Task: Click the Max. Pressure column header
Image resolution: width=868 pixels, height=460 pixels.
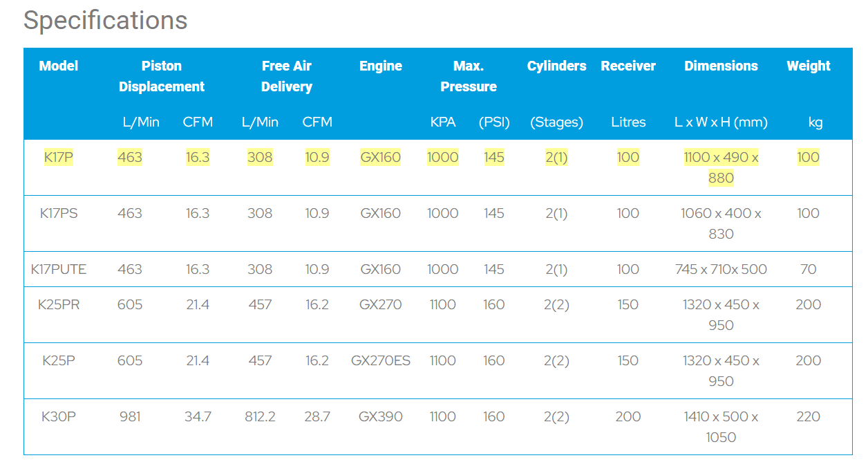Action: coord(468,76)
